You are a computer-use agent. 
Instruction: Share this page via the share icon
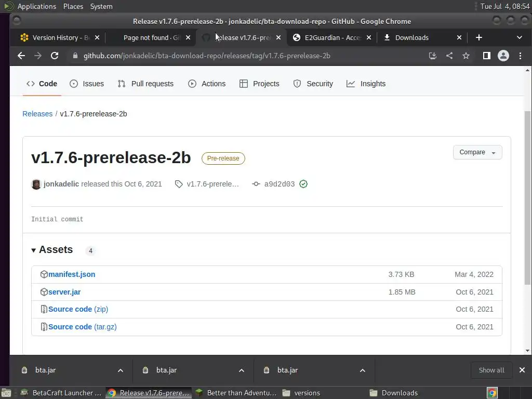449,56
